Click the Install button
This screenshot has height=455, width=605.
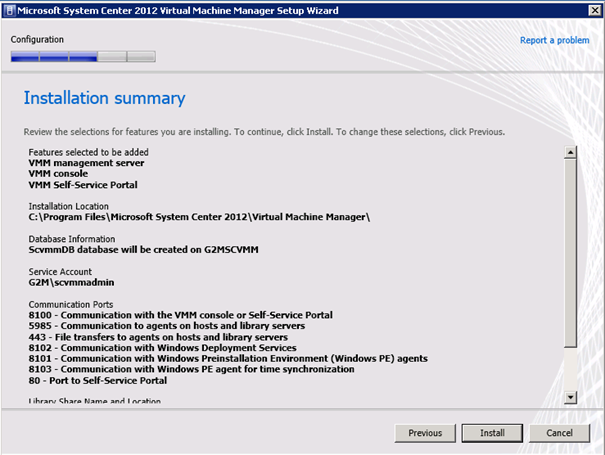[x=492, y=433]
